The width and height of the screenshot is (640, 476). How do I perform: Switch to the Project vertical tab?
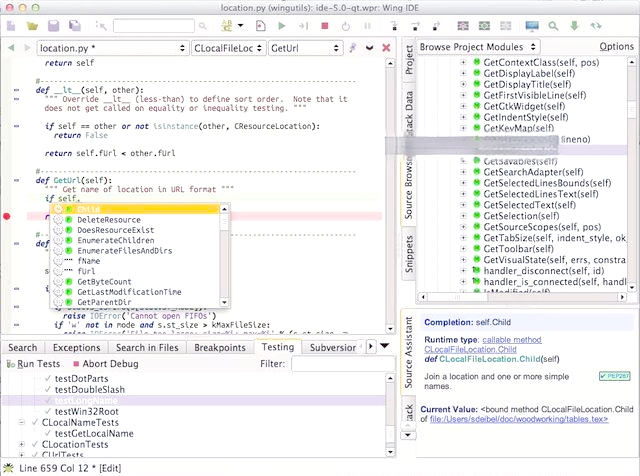409,60
